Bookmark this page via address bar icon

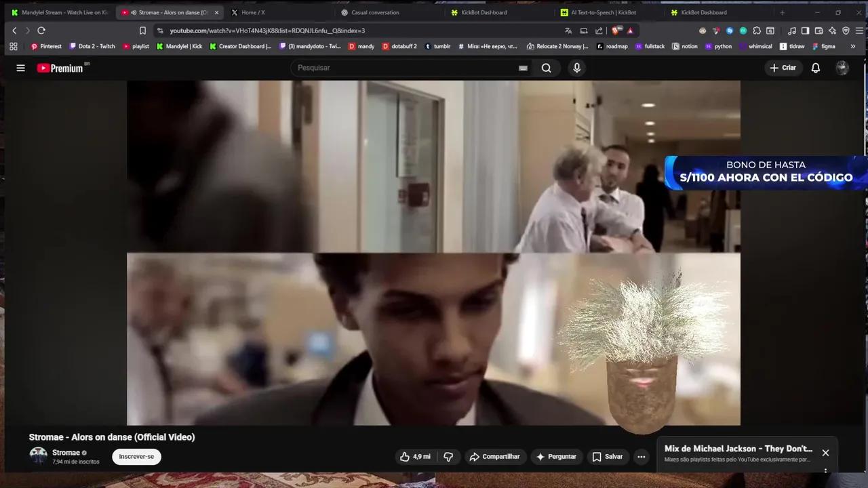[x=142, y=30]
